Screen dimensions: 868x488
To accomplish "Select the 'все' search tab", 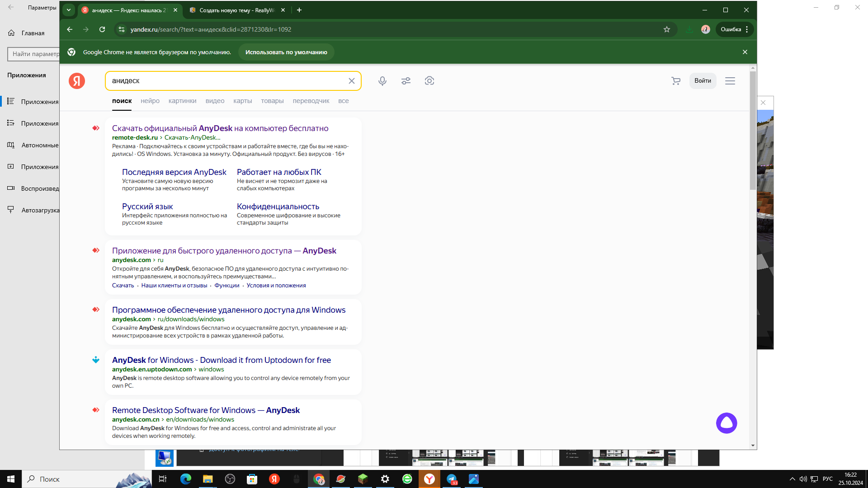I will pyautogui.click(x=344, y=101).
